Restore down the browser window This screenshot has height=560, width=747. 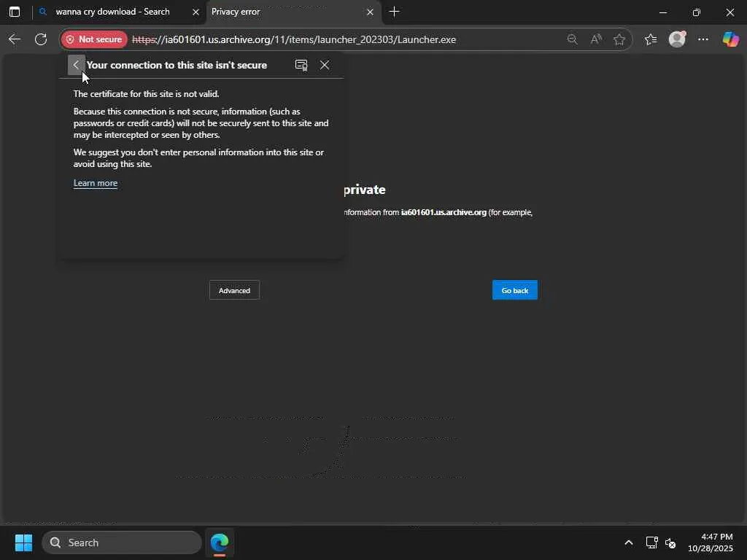pos(697,12)
